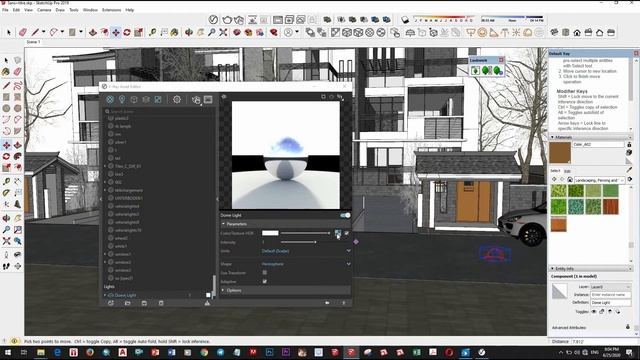Switch to the Scene 1 tab
This screenshot has width=640, height=360.
pos(33,42)
